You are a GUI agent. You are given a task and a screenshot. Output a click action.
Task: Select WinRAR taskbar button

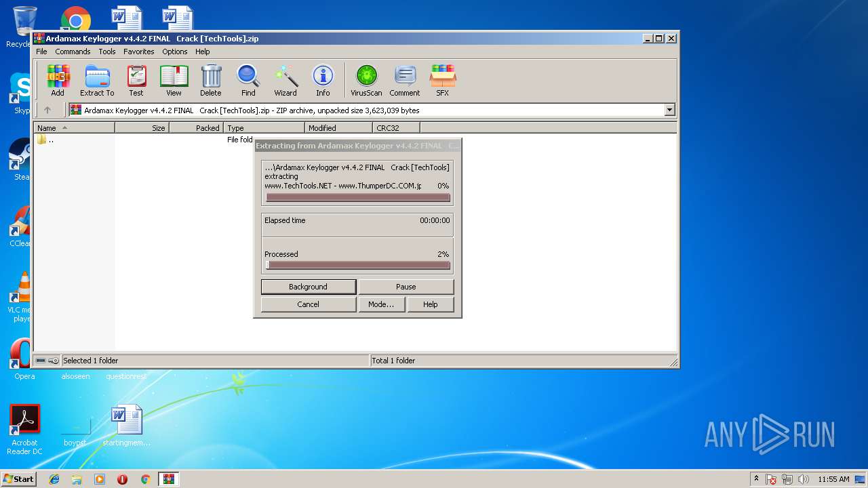(168, 479)
